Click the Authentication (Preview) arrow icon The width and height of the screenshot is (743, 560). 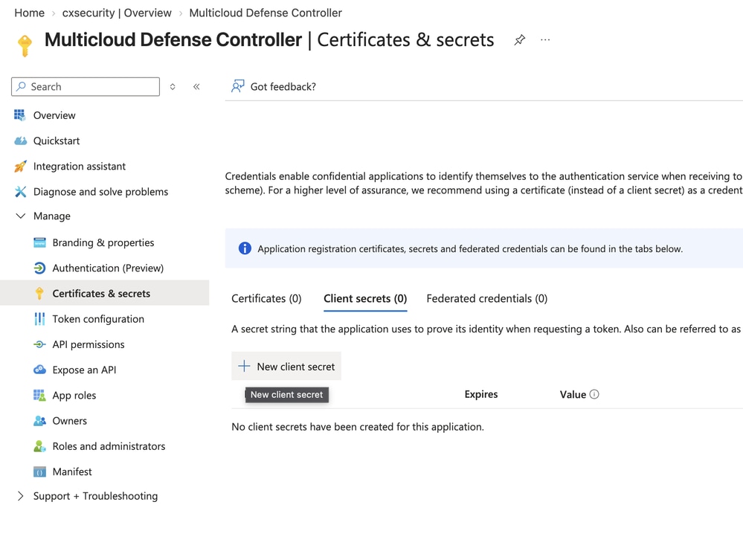point(40,268)
